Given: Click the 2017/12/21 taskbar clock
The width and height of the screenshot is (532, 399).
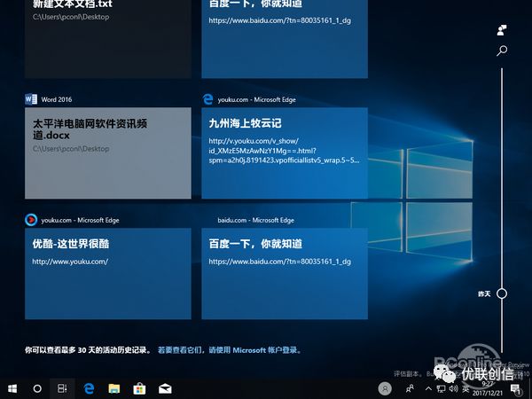Looking at the screenshot, I should click(x=488, y=389).
